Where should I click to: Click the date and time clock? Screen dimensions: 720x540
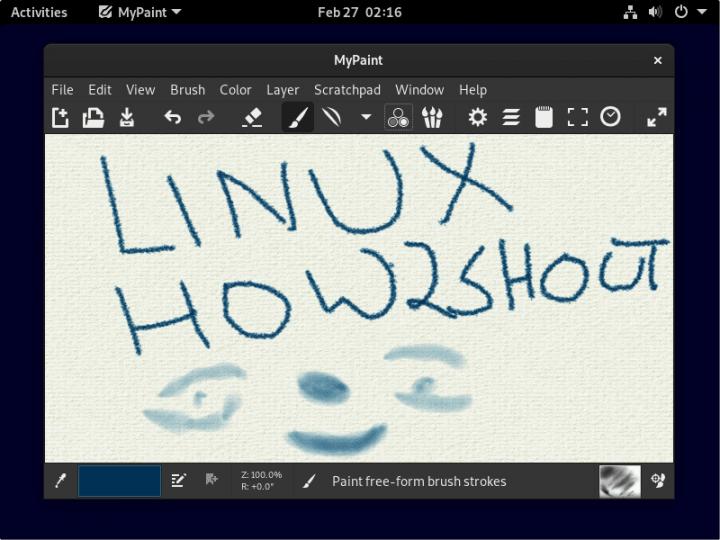(360, 12)
